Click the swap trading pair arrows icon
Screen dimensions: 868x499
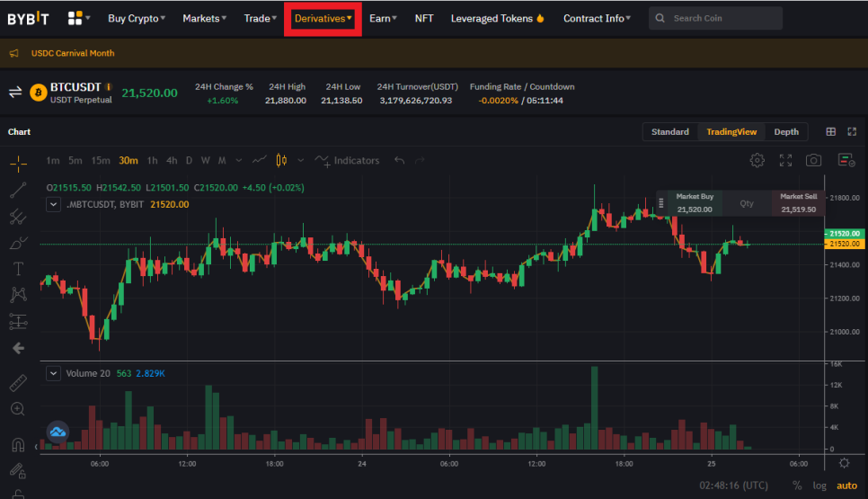click(15, 92)
